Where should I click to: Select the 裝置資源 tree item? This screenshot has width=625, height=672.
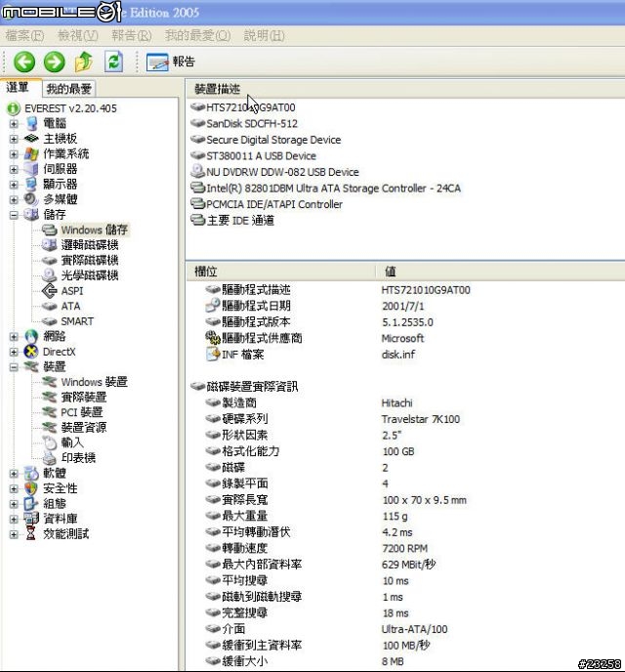point(84,427)
